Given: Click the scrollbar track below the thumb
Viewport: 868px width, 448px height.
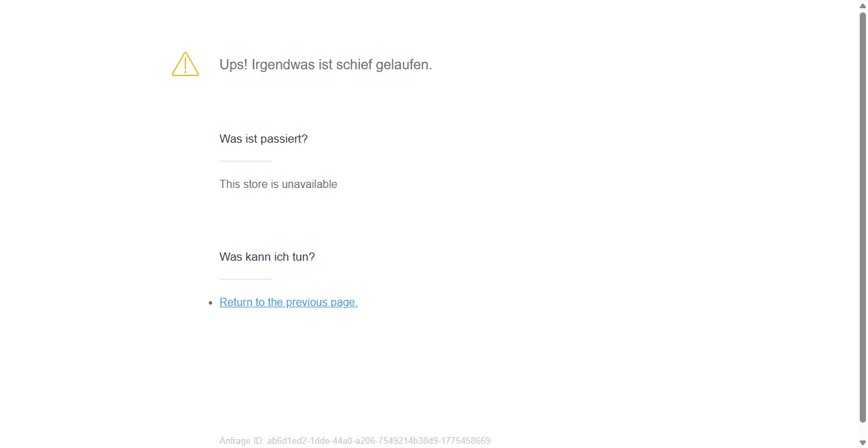Looking at the screenshot, I should click(863, 430).
